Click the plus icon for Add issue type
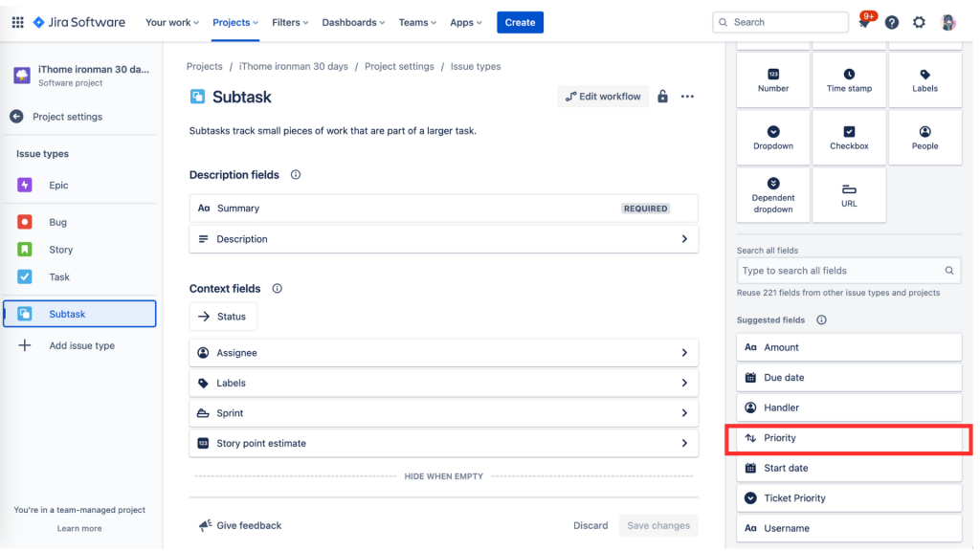Screen dimensions: 980x551 point(24,345)
